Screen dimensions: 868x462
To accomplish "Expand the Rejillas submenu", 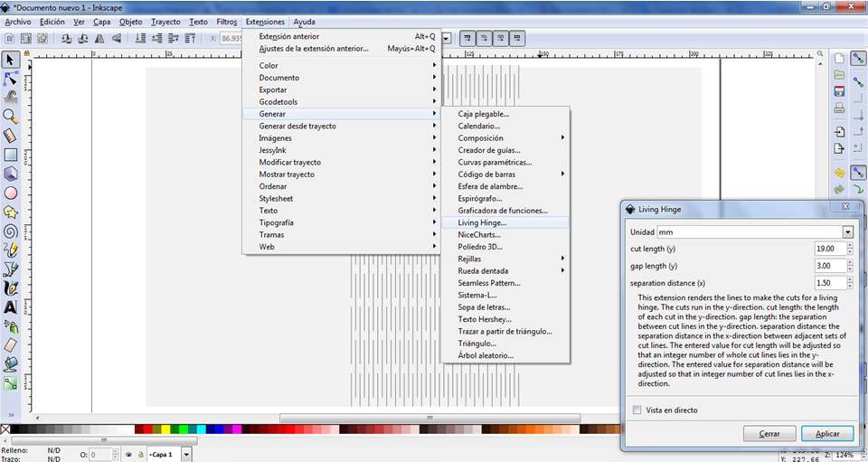I will click(505, 259).
